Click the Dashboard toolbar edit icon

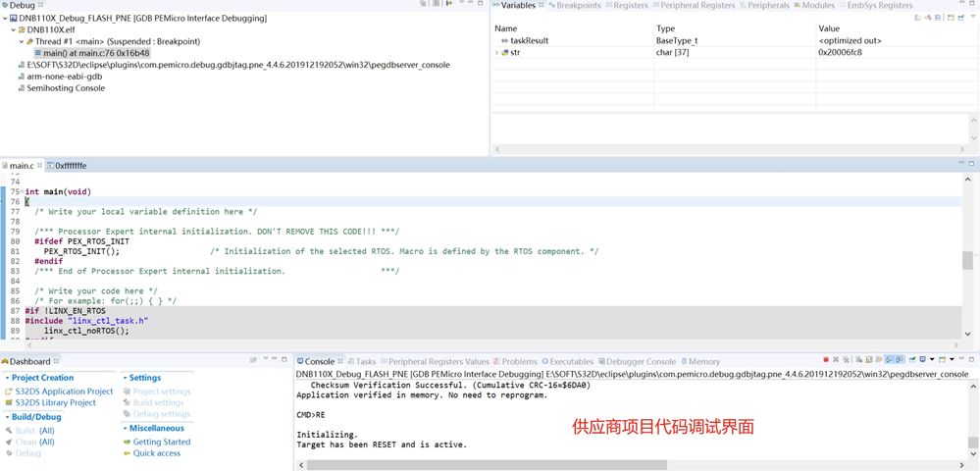[x=253, y=360]
